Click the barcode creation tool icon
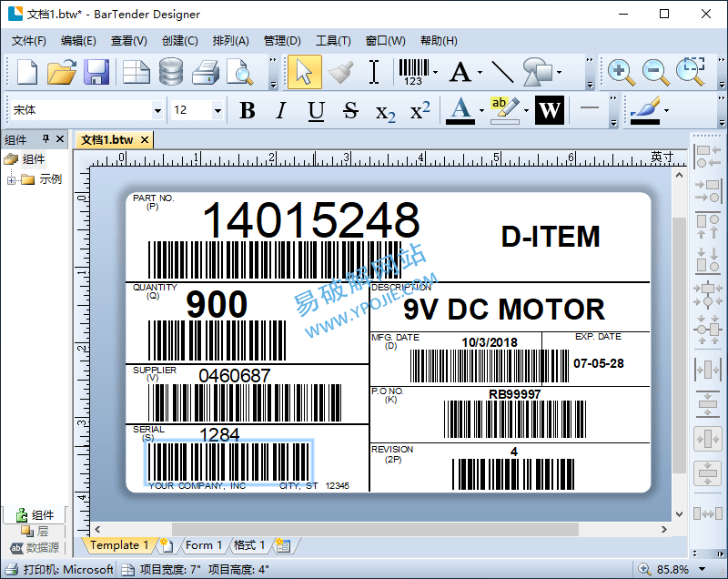 tap(413, 72)
